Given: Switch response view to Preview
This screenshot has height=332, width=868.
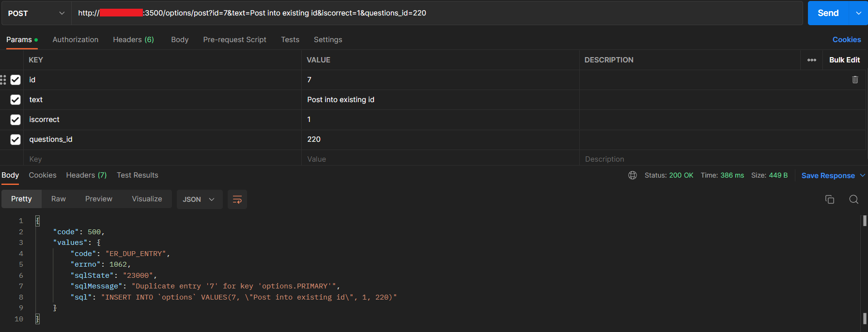Looking at the screenshot, I should [x=99, y=199].
